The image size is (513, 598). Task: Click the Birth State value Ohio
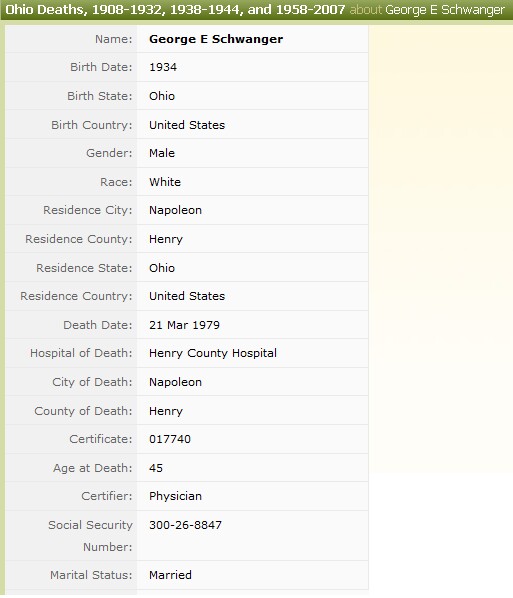[x=162, y=96]
